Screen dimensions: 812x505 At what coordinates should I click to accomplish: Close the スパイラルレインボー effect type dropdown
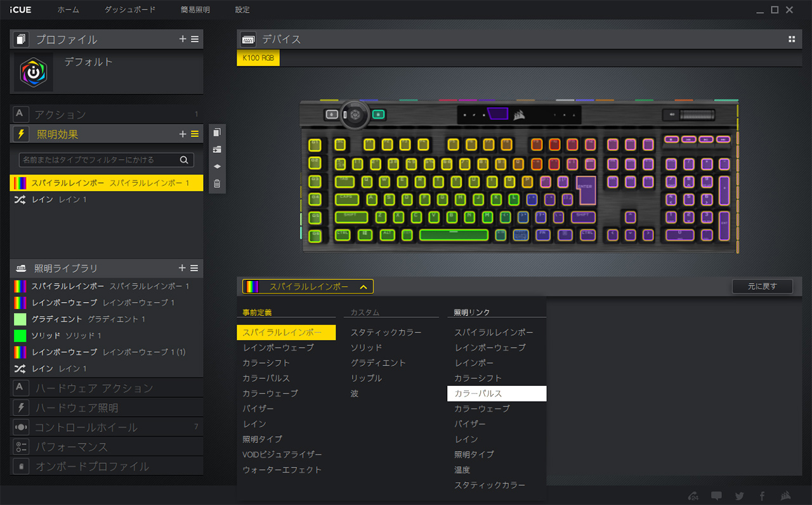point(308,287)
